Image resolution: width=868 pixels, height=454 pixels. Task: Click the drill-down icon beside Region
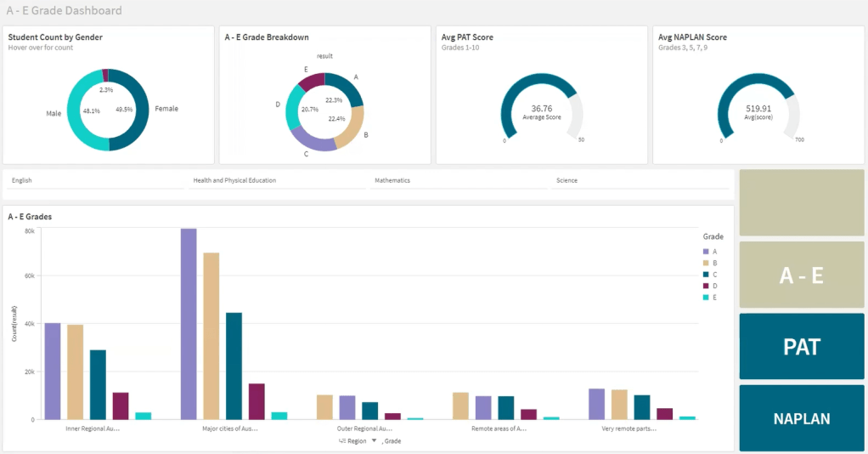pyautogui.click(x=341, y=441)
